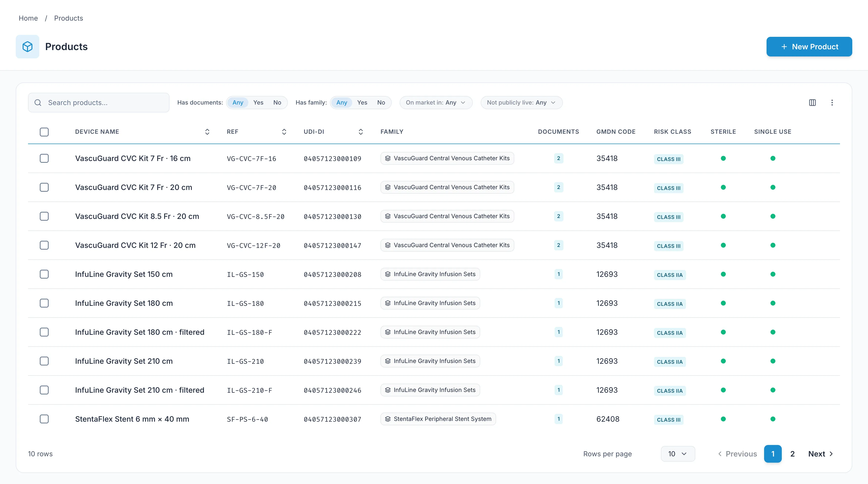Toggle the select-all rows checkbox
Screen dimensions: 868x484
44,132
